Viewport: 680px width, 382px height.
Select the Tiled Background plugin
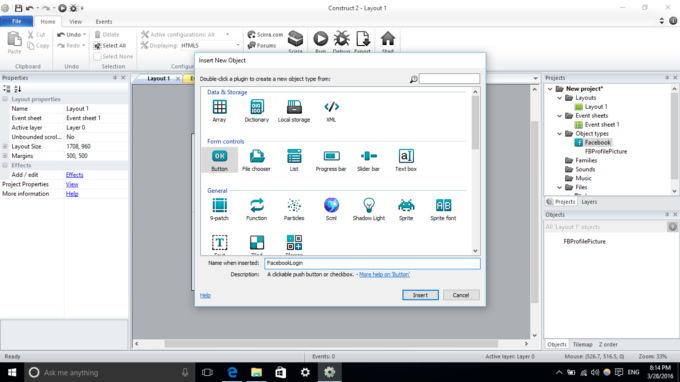click(257, 244)
